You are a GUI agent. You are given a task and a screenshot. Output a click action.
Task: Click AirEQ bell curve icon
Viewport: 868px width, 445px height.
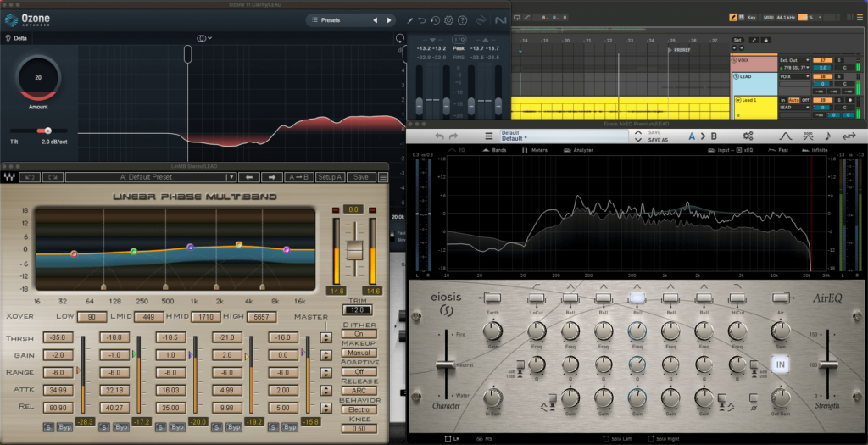click(785, 136)
